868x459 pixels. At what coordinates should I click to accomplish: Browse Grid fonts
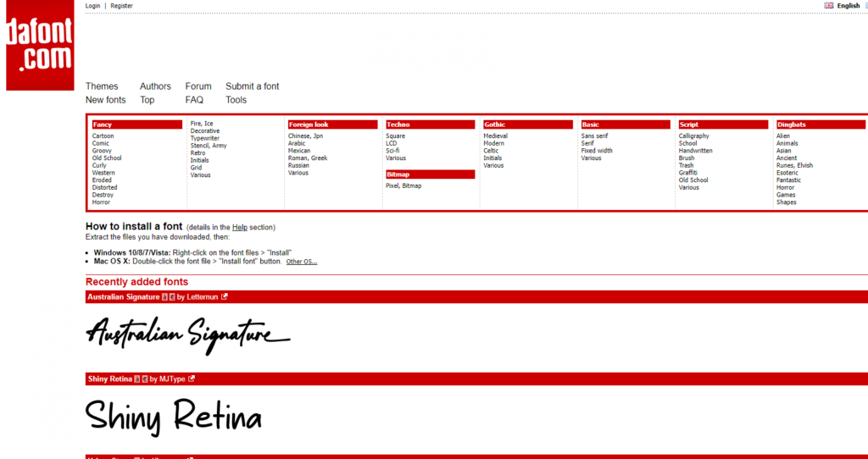point(196,168)
